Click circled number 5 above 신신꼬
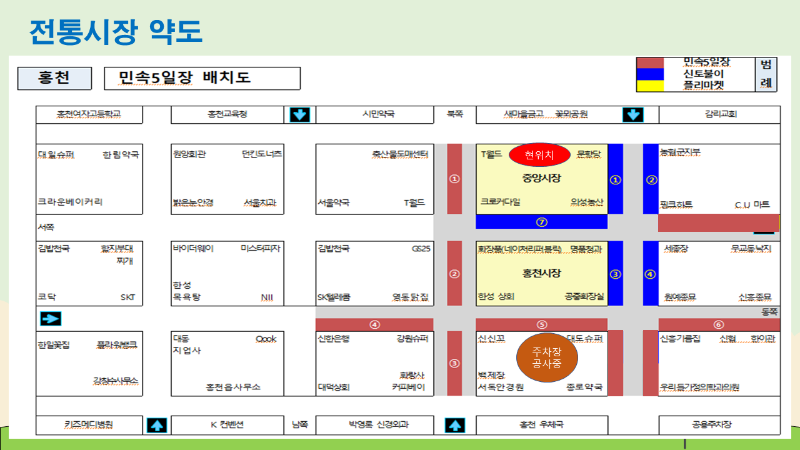This screenshot has width=800, height=450. [x=542, y=324]
